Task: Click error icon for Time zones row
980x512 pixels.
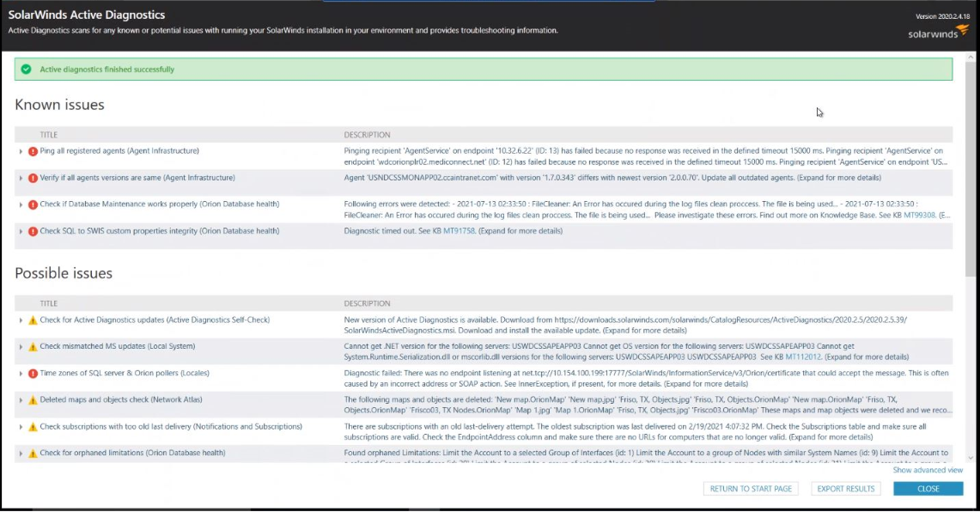Action: (x=33, y=373)
